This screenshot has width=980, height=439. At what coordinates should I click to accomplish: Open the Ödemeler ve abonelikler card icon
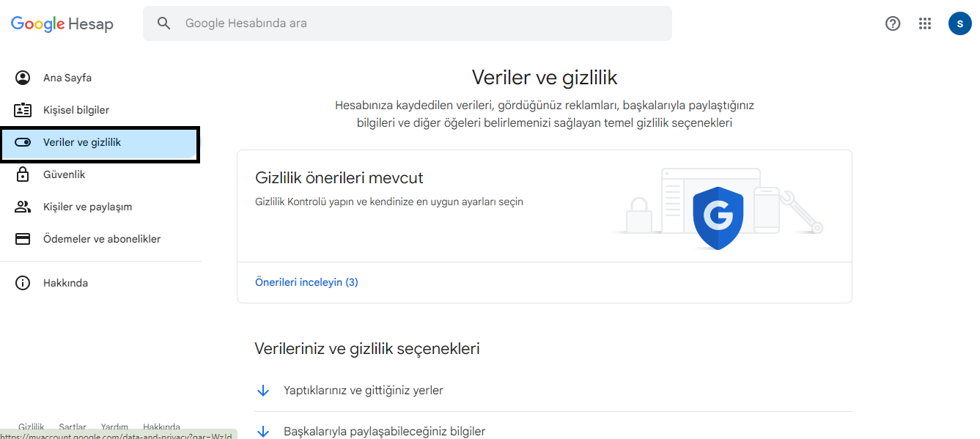pos(23,238)
